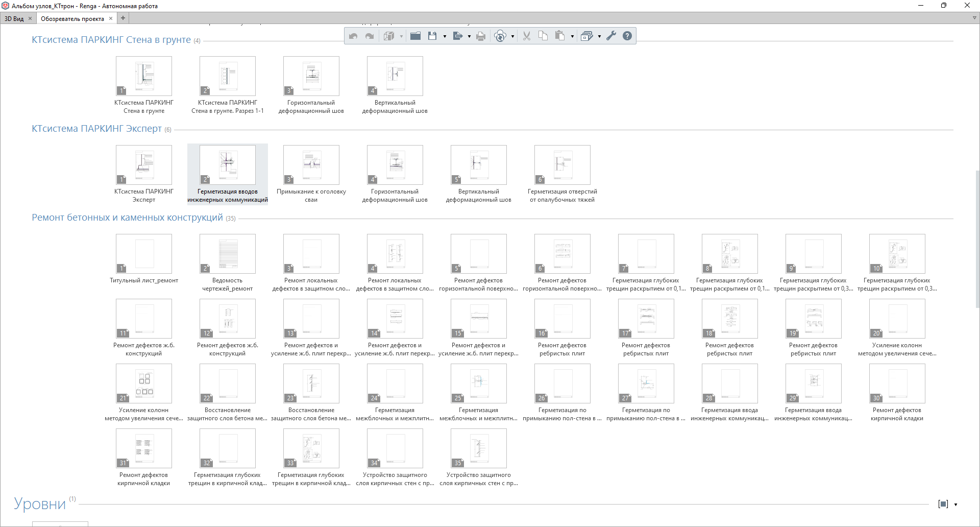Viewport: 980px width, 527px height.
Task: Click the КТсистема ПАРКИНГ Эксперт section heading
Action: (x=96, y=129)
